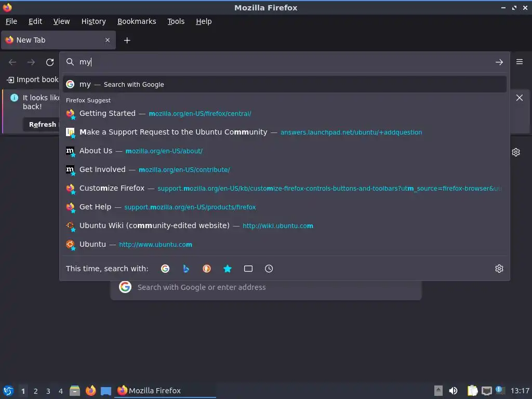
Task: Open the History menu
Action: 94,21
